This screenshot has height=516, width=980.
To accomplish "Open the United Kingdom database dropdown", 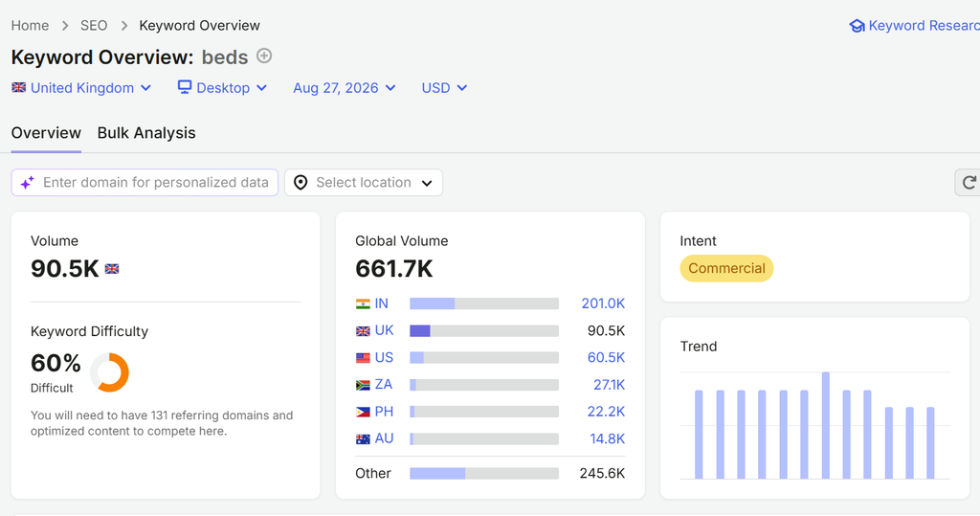I will pos(81,88).
